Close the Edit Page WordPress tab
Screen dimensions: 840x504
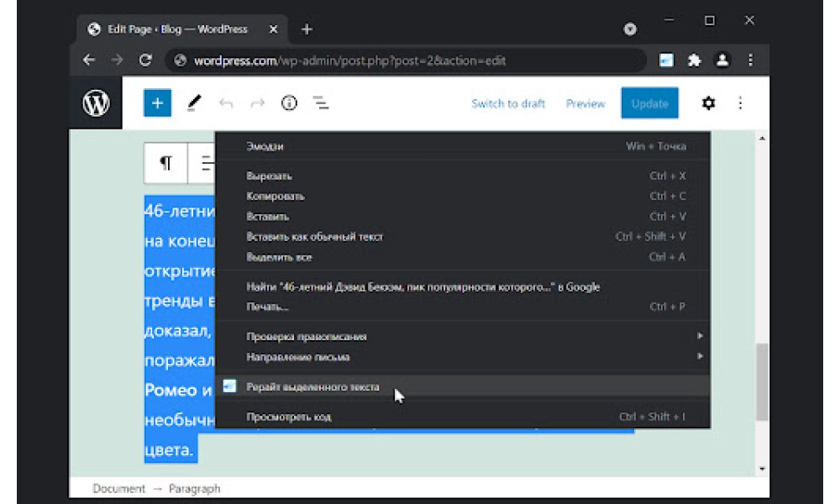tap(273, 29)
